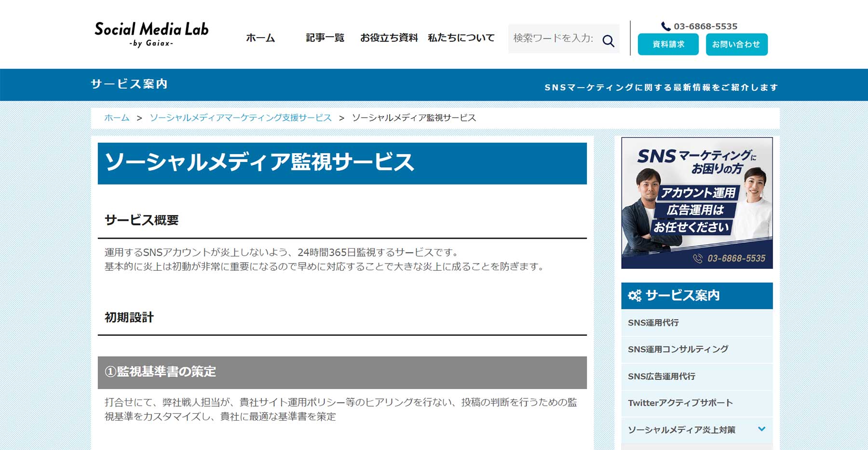Image resolution: width=868 pixels, height=450 pixels.
Task: Click the phone receiver icon beside 03-6868-5535
Action: [x=665, y=26]
